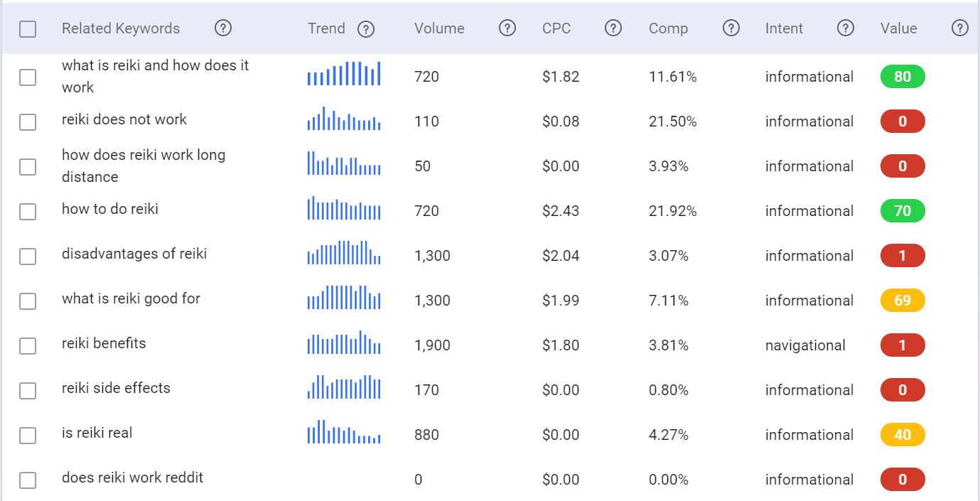The width and height of the screenshot is (980, 501).
Task: Click competition value 11.61%
Action: click(673, 77)
